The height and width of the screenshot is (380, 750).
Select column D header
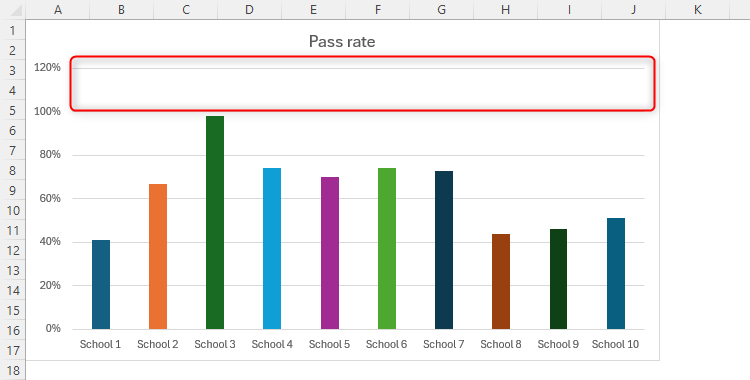[250, 10]
